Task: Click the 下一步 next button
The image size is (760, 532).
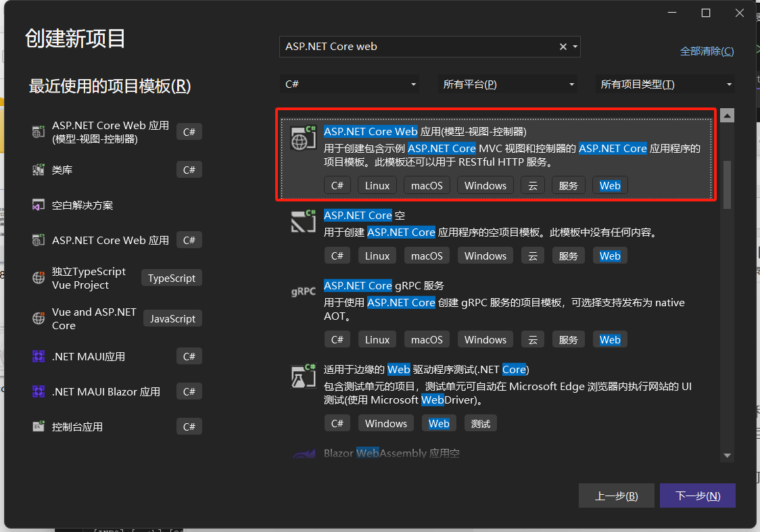Action: [698, 495]
